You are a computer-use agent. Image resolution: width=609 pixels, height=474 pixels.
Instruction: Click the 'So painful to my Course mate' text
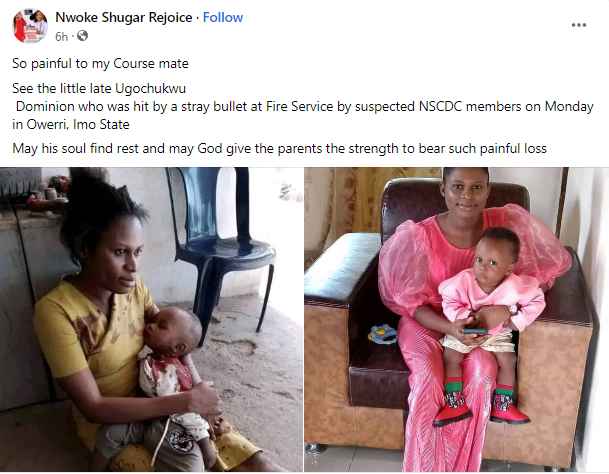[x=100, y=63]
